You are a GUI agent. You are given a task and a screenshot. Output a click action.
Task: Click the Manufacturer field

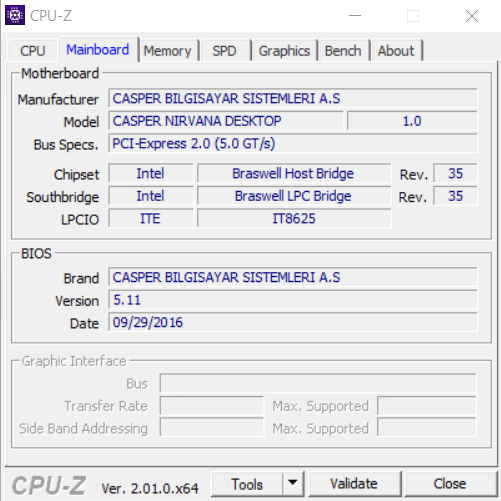coord(293,98)
